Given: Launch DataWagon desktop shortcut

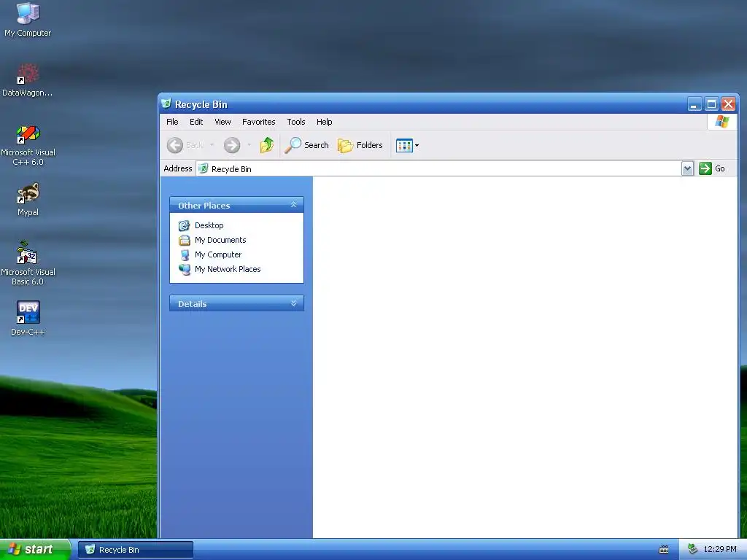Looking at the screenshot, I should click(x=28, y=79).
